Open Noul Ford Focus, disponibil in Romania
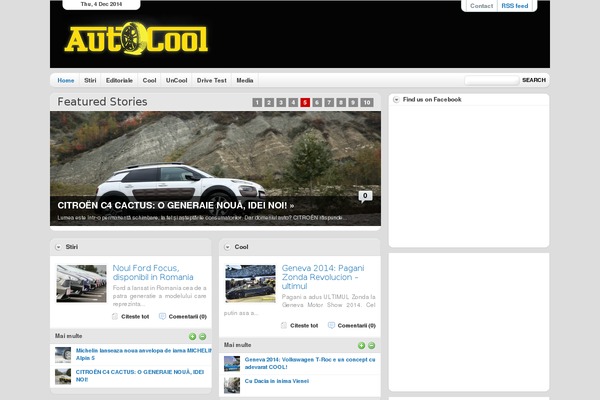The height and width of the screenshot is (400, 600). point(153,273)
